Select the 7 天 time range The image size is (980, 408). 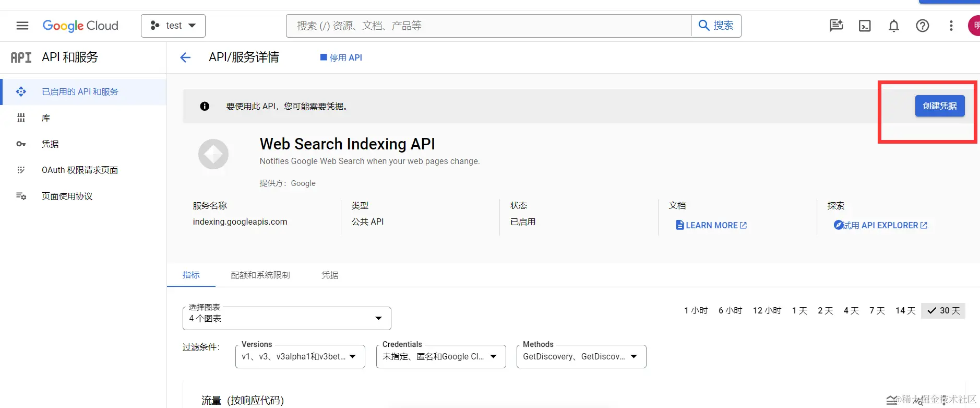click(x=877, y=311)
